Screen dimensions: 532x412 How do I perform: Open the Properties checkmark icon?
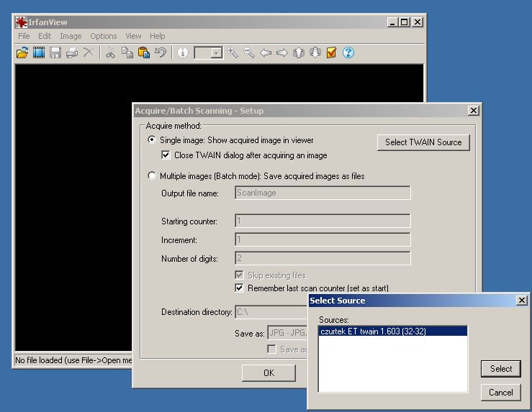pos(331,53)
